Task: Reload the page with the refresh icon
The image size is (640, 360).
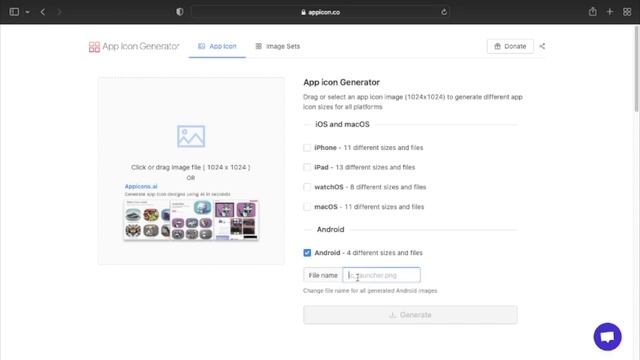Action: point(444,12)
